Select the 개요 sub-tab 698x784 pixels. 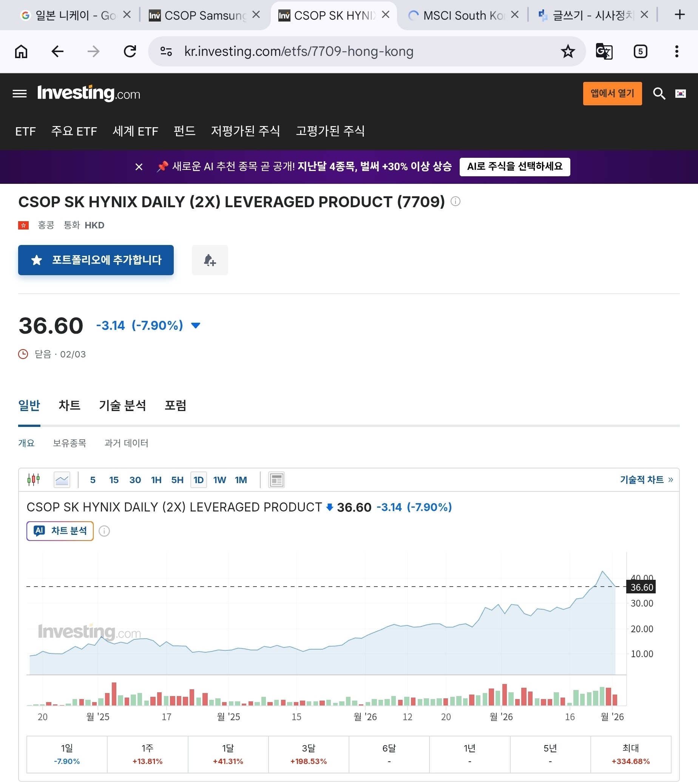[x=26, y=443]
